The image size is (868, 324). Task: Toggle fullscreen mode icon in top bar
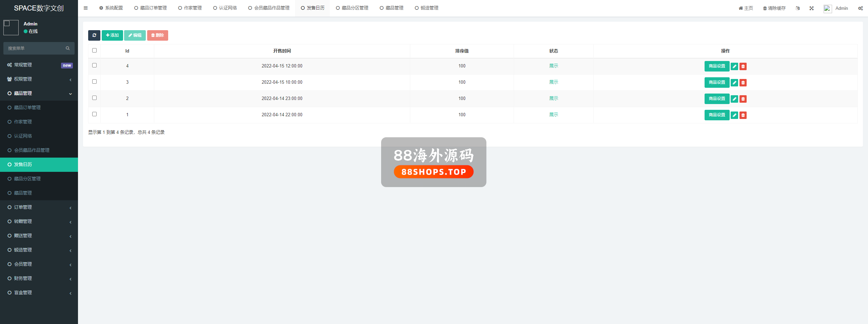[811, 8]
